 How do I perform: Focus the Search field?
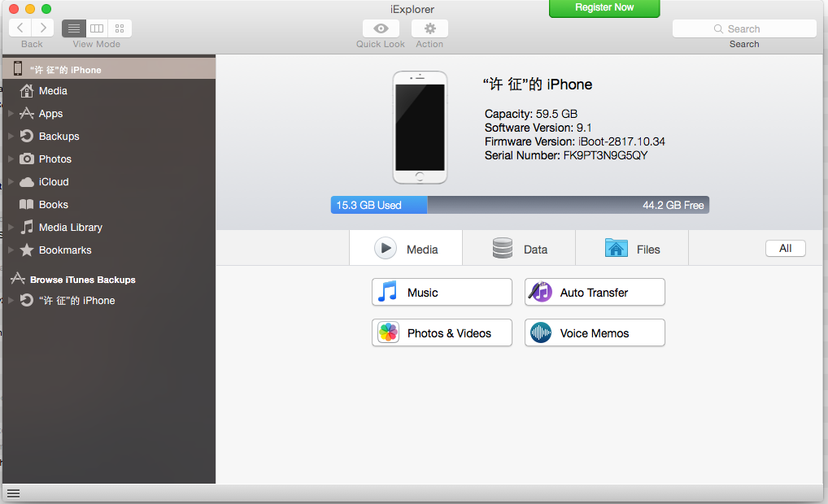744,28
